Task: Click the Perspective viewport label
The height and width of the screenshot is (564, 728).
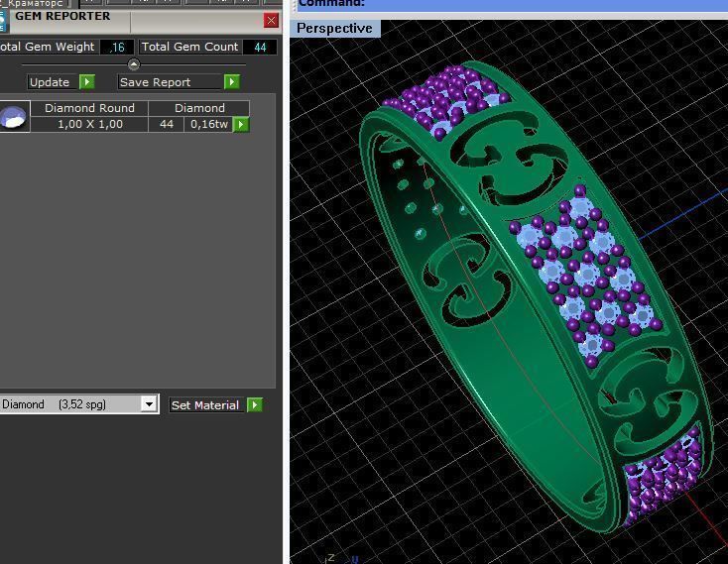Action: click(x=334, y=29)
